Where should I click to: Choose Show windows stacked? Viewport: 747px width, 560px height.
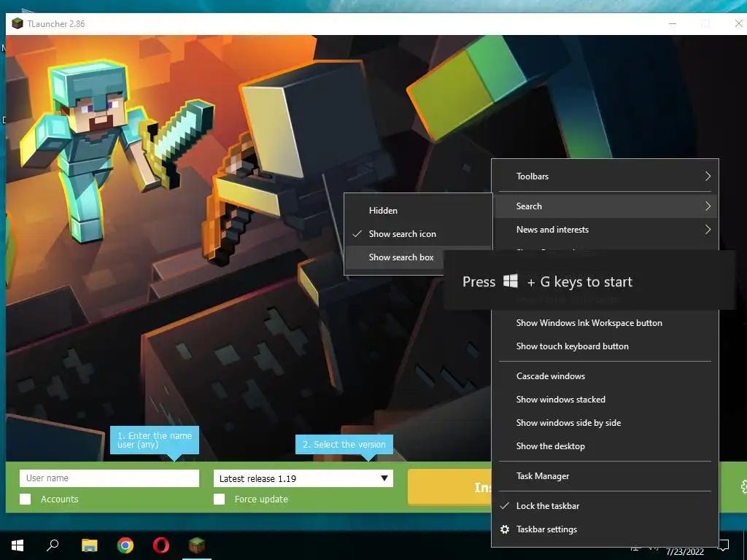pos(605,400)
